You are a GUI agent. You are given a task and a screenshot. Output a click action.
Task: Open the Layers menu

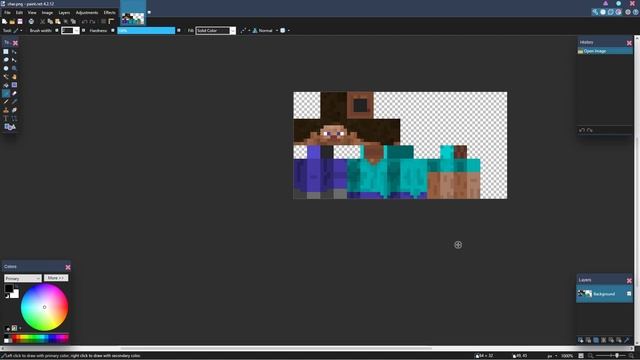click(x=64, y=13)
